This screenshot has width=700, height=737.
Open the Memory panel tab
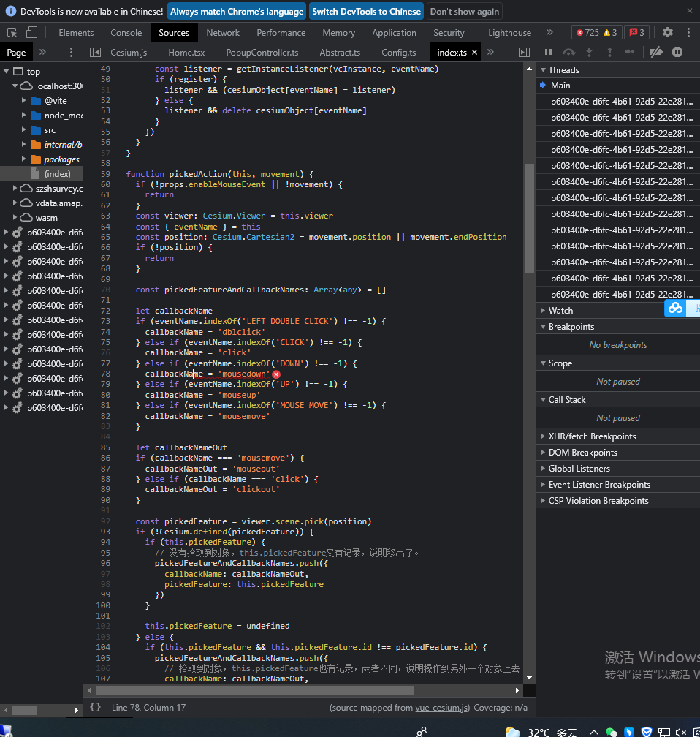click(x=338, y=32)
